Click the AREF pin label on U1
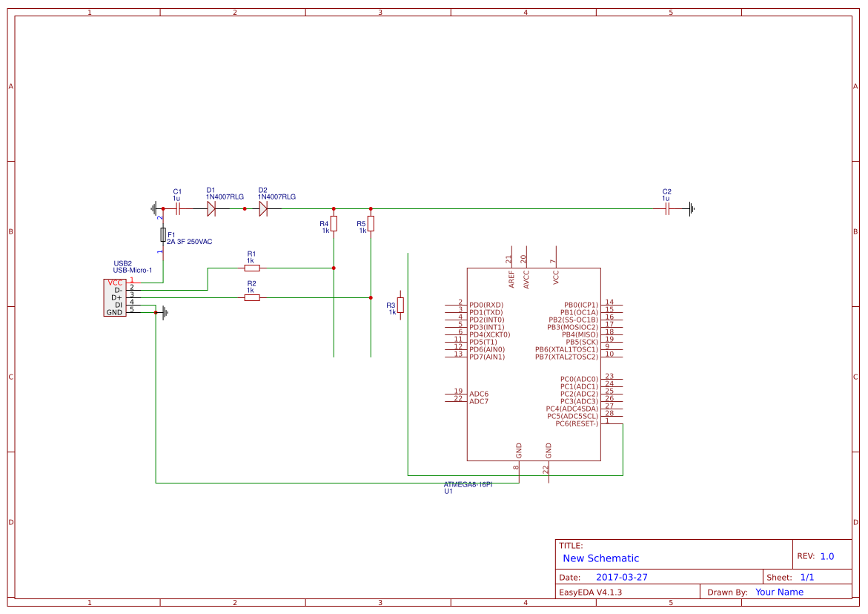 tap(509, 277)
